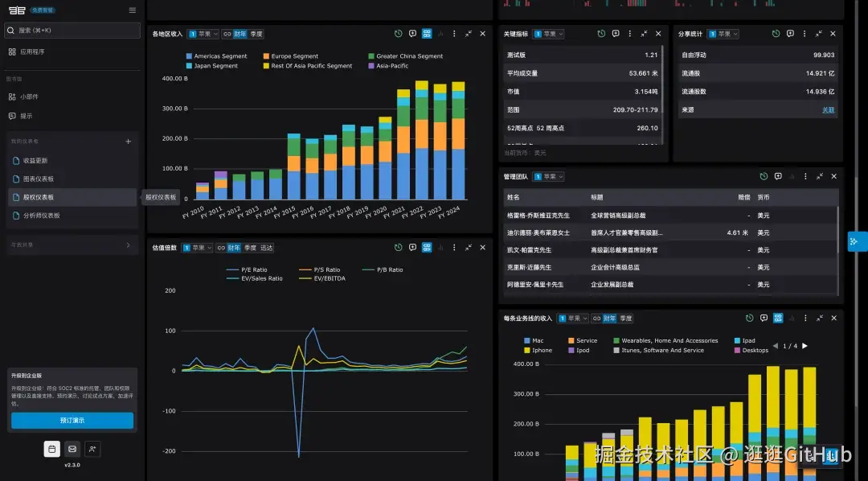
Task: Select 迄达 in the 估值倍数 widget
Action: point(267,248)
